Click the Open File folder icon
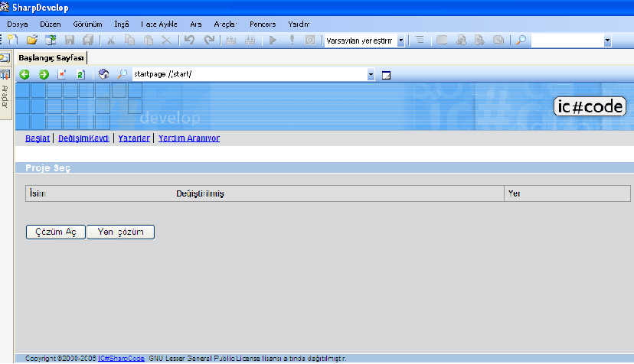This screenshot has height=364, width=634. coord(32,40)
